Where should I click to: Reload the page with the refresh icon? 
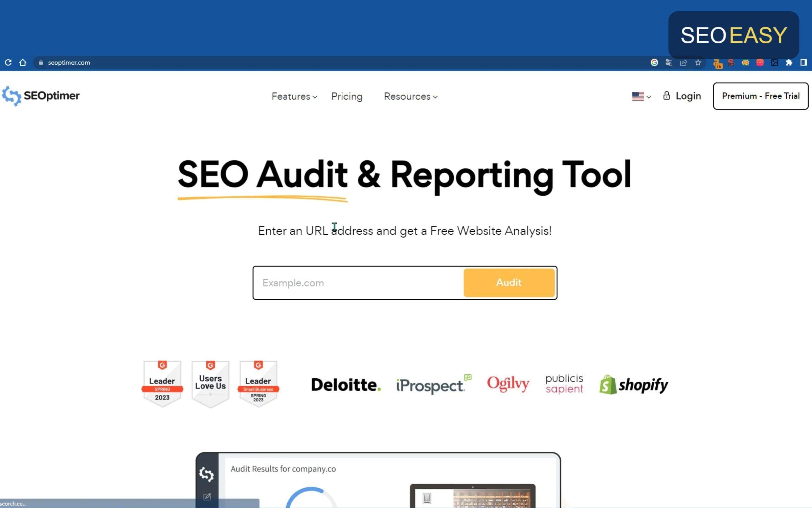pyautogui.click(x=8, y=62)
